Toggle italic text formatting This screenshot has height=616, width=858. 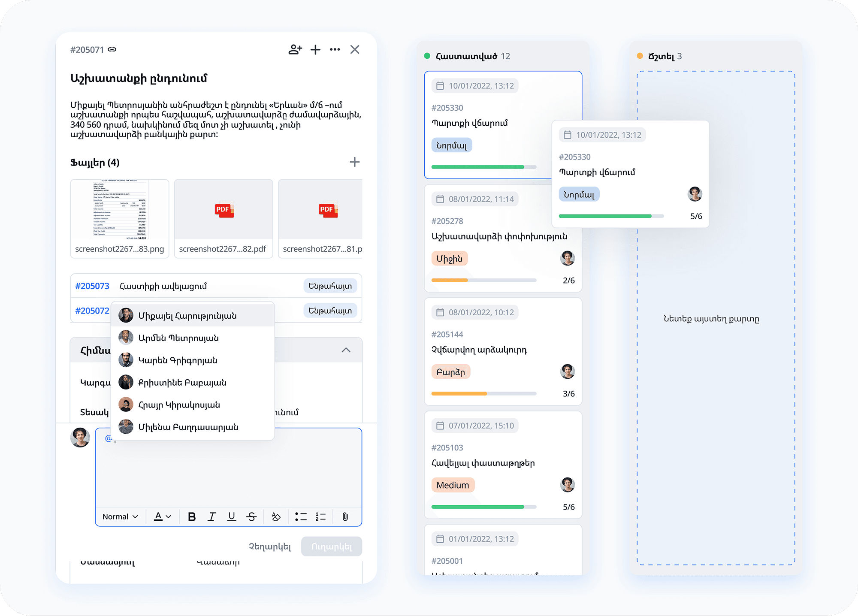211,516
